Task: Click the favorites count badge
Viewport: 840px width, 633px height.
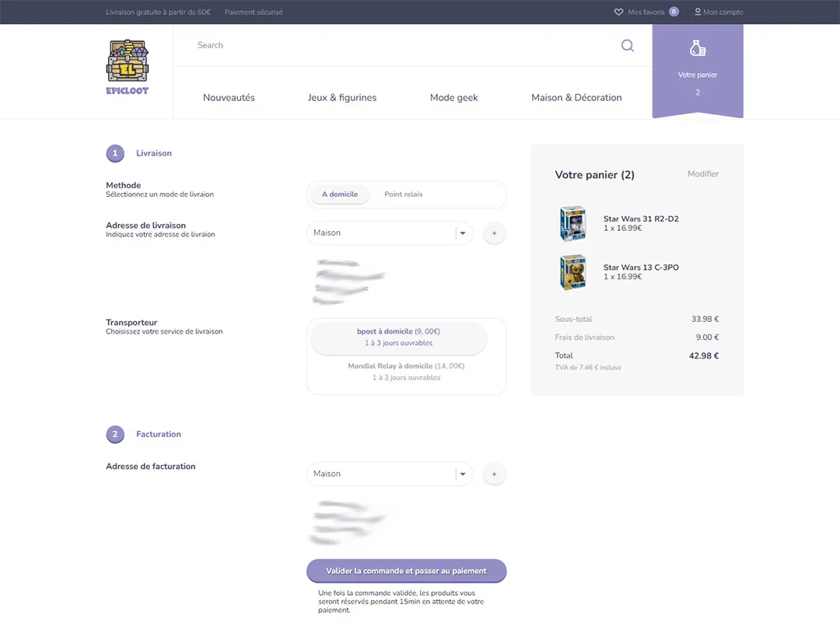Action: click(674, 12)
